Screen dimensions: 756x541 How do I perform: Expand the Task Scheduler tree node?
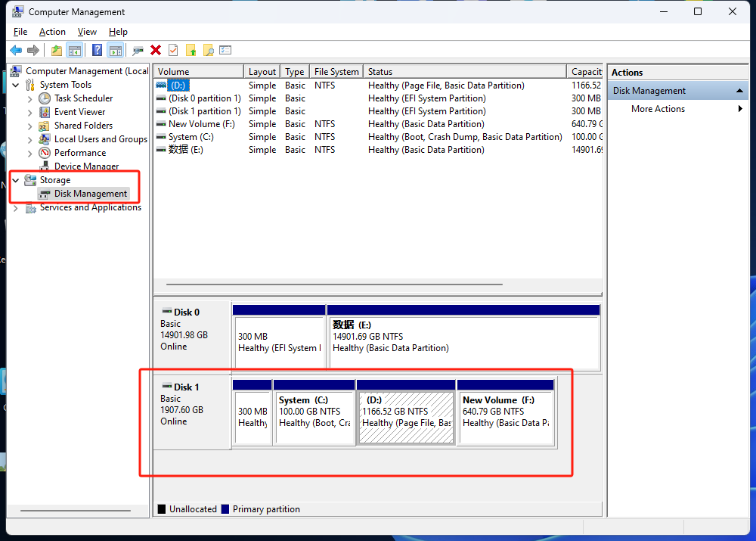click(30, 98)
